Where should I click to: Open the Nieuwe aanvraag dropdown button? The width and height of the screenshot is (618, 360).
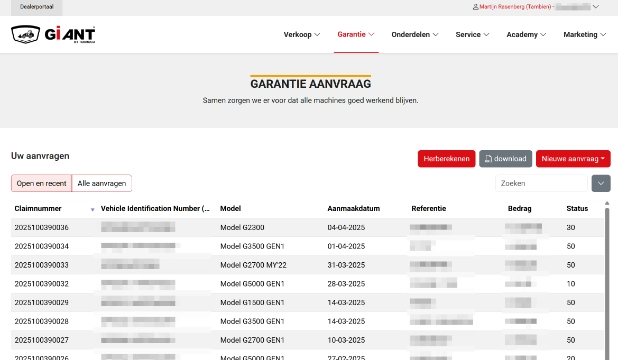click(573, 159)
